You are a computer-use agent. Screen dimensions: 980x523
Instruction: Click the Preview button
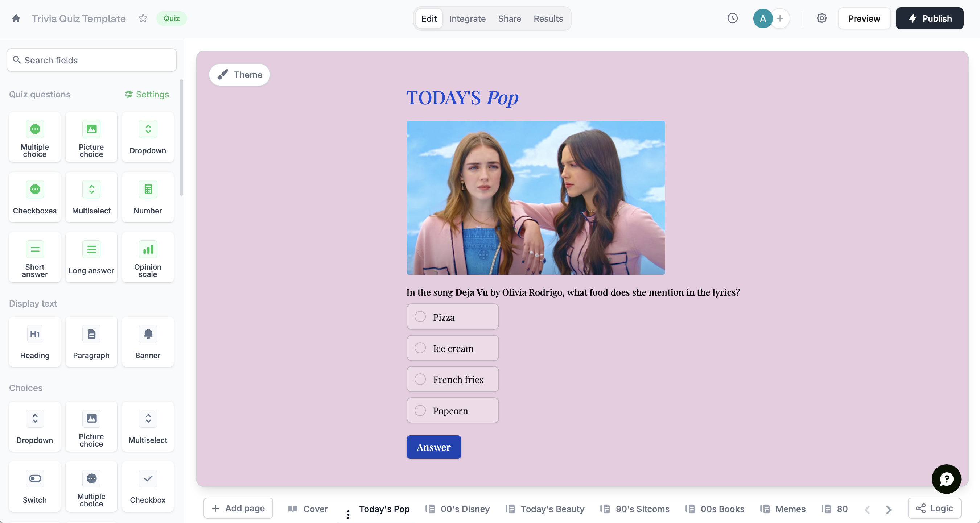click(x=864, y=18)
